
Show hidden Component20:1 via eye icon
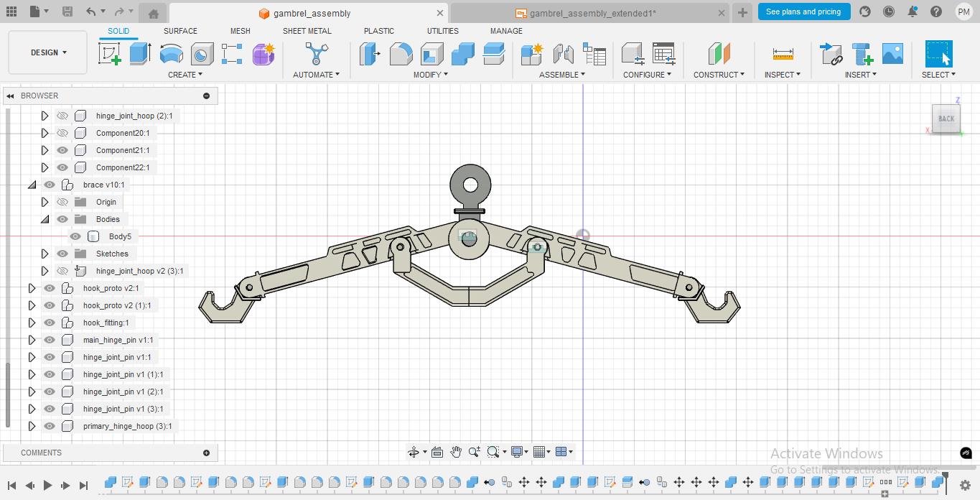tap(62, 133)
